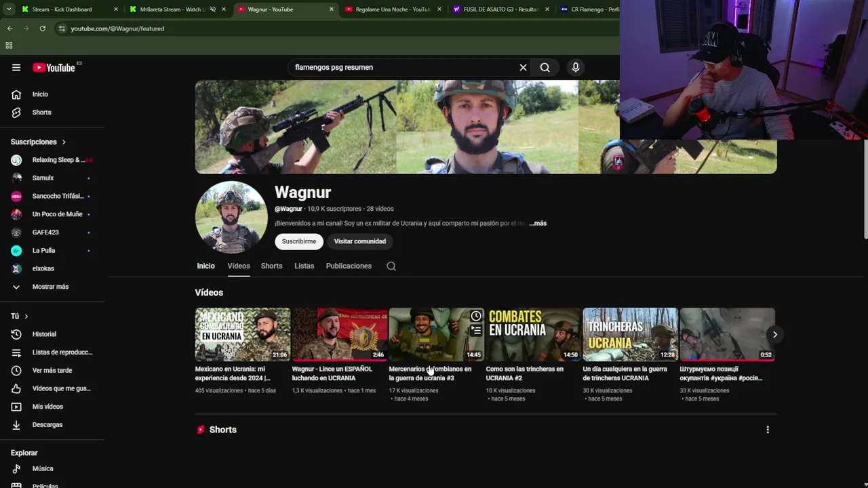The height and width of the screenshot is (488, 868).
Task: Play Wagnur - Lince un ESPAÑOL video thumbnail
Action: [340, 334]
